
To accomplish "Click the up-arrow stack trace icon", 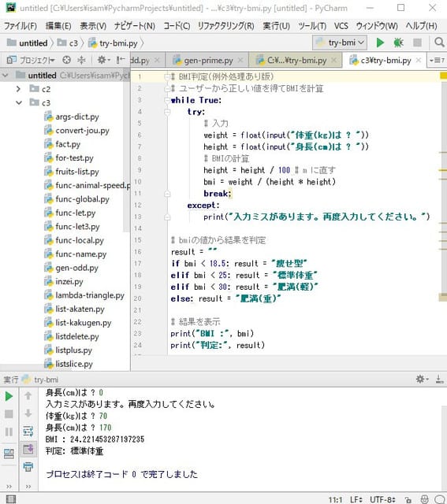I will [x=28, y=395].
